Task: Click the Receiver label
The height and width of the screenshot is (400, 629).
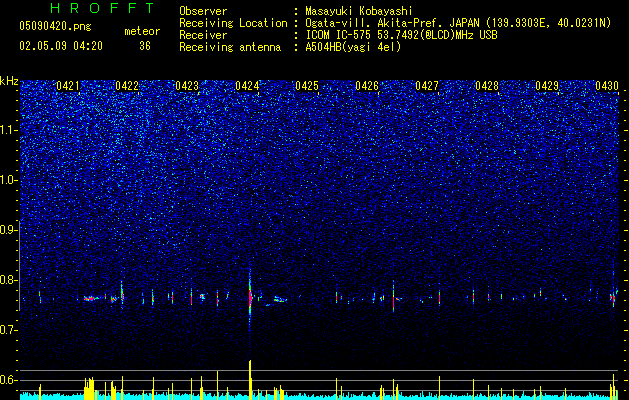Action: [203, 35]
